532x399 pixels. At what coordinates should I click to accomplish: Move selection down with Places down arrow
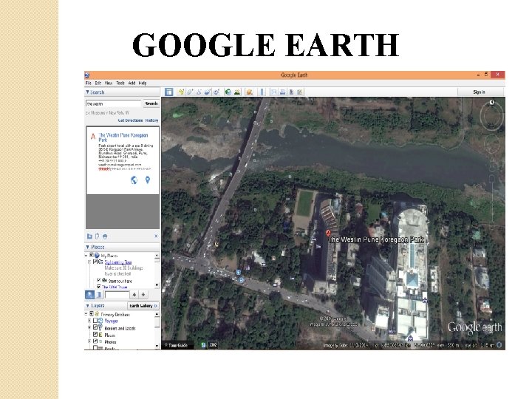click(x=143, y=295)
